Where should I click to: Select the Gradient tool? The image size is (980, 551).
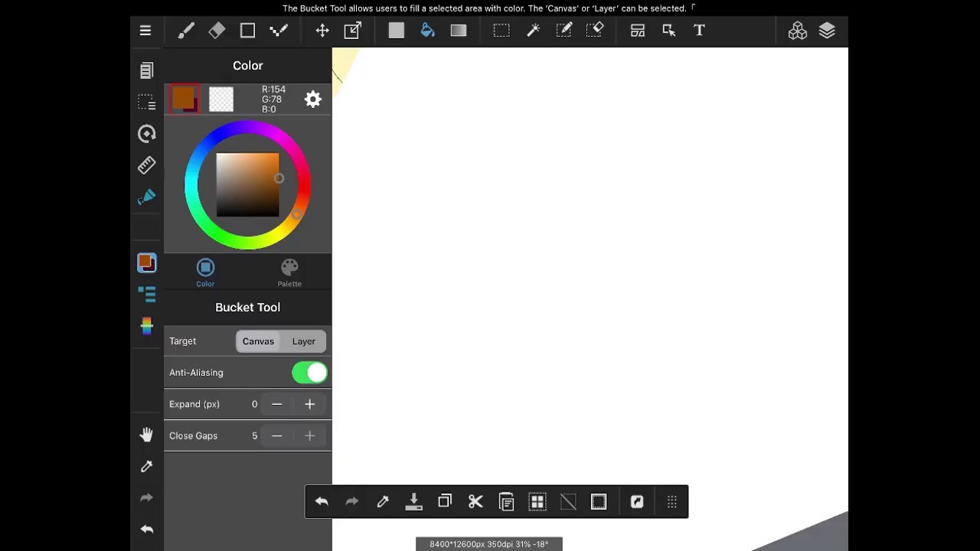tap(459, 31)
